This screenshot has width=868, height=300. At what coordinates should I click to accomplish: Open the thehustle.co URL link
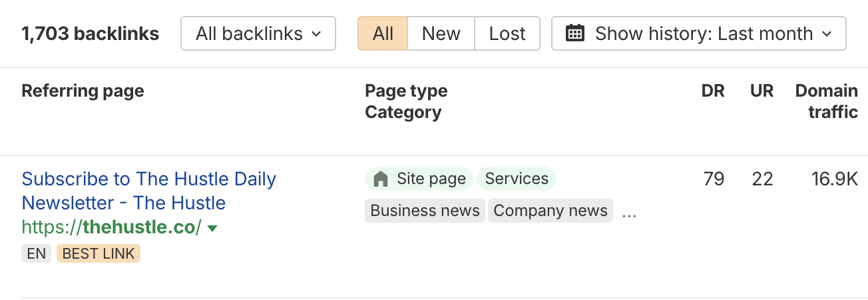[x=111, y=227]
